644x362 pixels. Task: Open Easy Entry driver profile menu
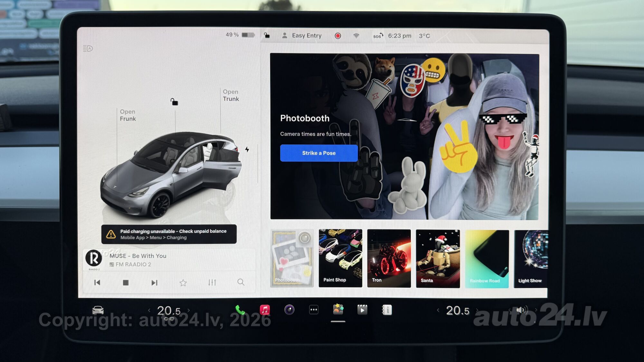(x=302, y=36)
